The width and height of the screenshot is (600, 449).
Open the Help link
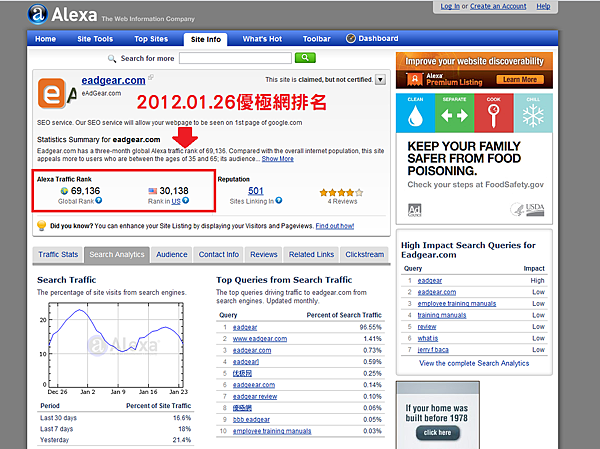click(x=543, y=6)
